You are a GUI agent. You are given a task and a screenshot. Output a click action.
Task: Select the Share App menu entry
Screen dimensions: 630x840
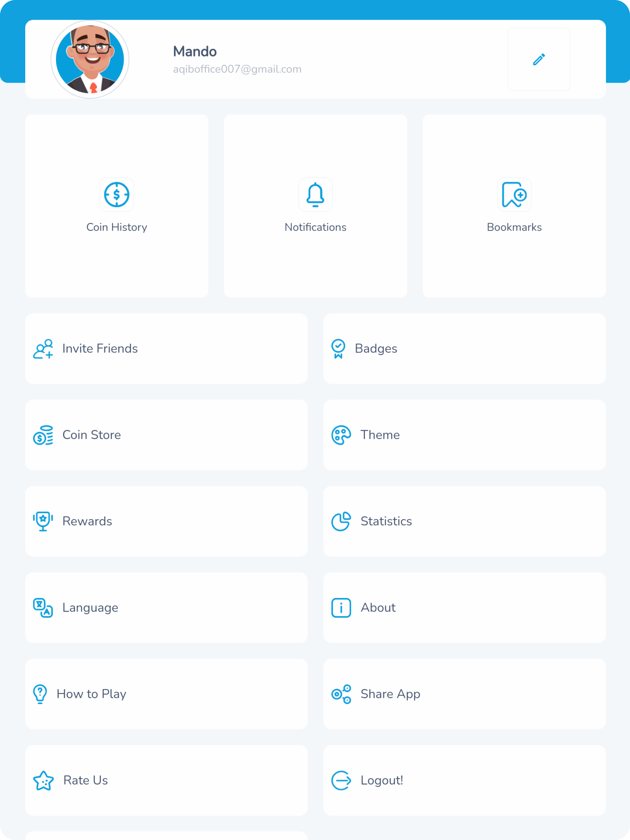pyautogui.click(x=465, y=694)
